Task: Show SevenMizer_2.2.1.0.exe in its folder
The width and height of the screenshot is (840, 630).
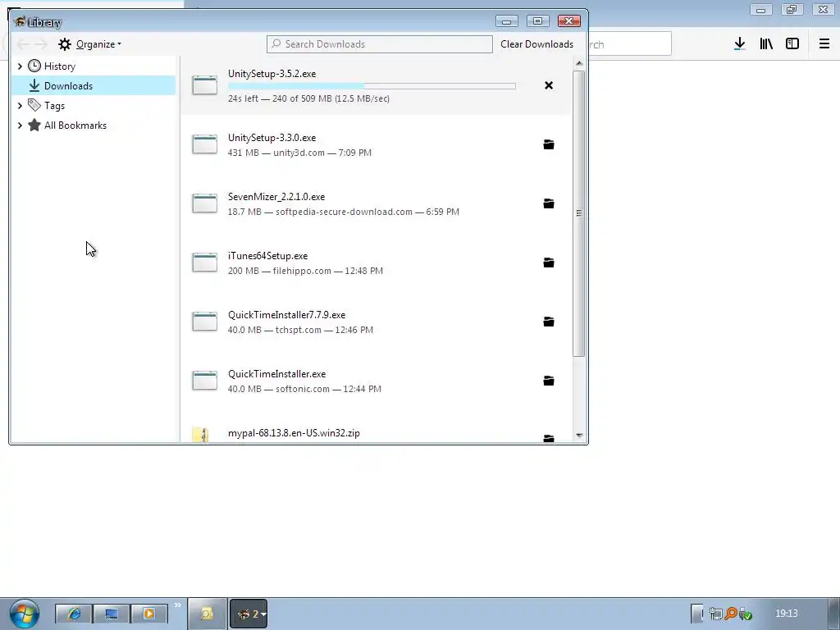Action: pos(549,203)
